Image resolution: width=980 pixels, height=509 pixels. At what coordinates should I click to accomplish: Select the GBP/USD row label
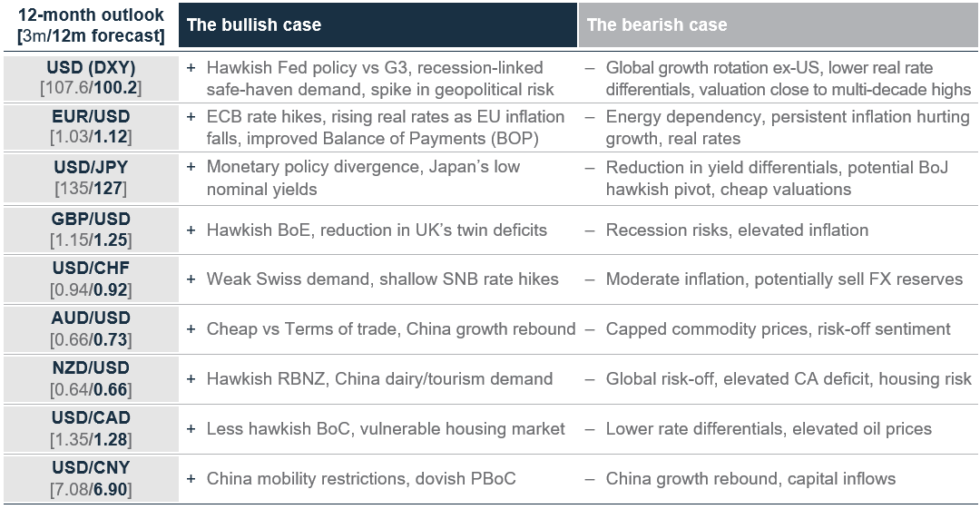click(91, 230)
